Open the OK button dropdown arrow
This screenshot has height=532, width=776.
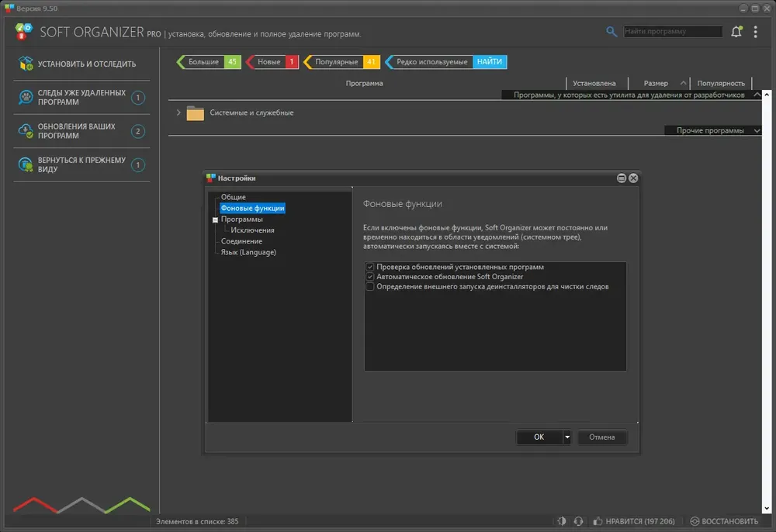point(567,437)
